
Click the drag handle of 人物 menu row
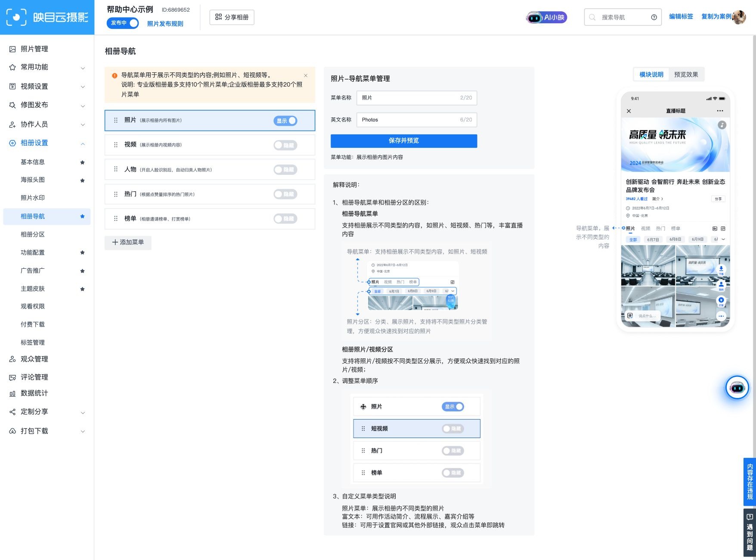(x=115, y=169)
